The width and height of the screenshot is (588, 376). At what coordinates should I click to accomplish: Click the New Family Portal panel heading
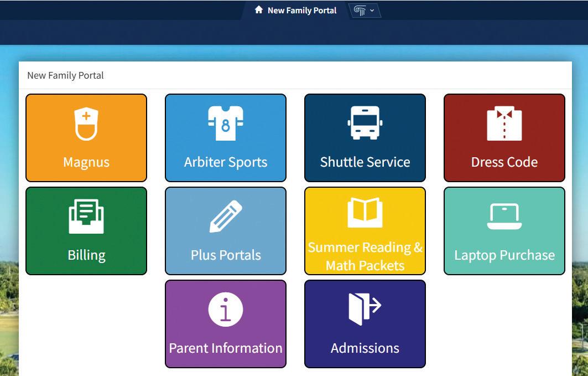65,75
